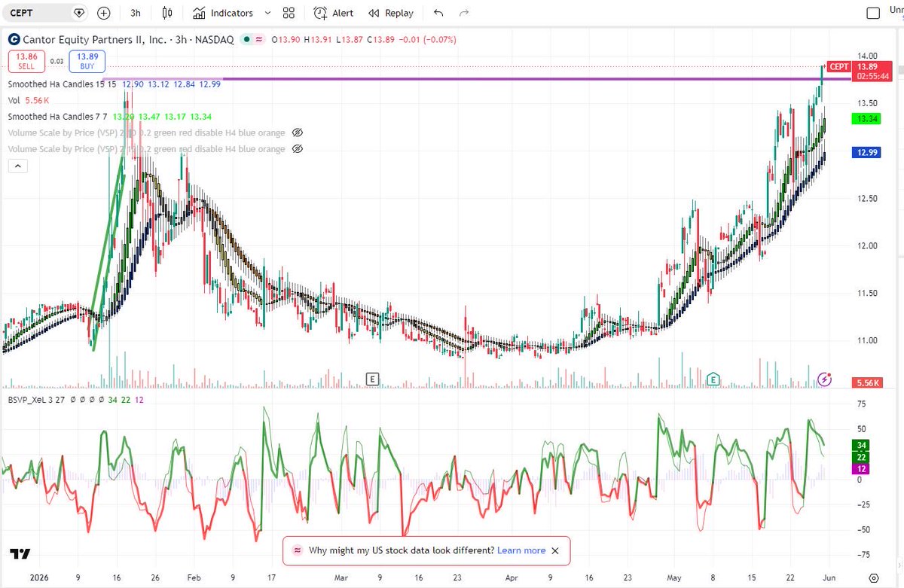Screen dimensions: 904x588
Task: Open the symbol dropdown arrow beside CEPT
Action: (x=80, y=13)
